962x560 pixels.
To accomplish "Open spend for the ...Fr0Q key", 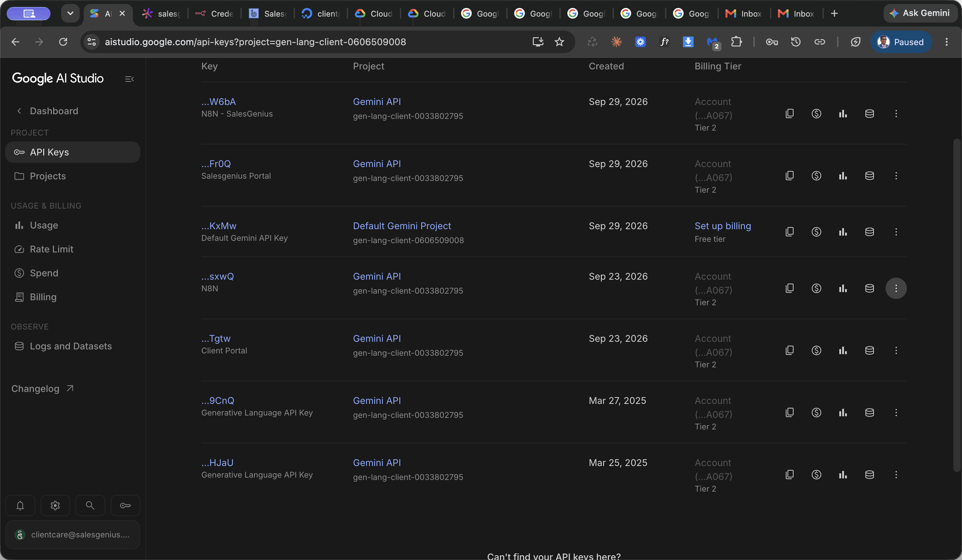I will point(816,176).
